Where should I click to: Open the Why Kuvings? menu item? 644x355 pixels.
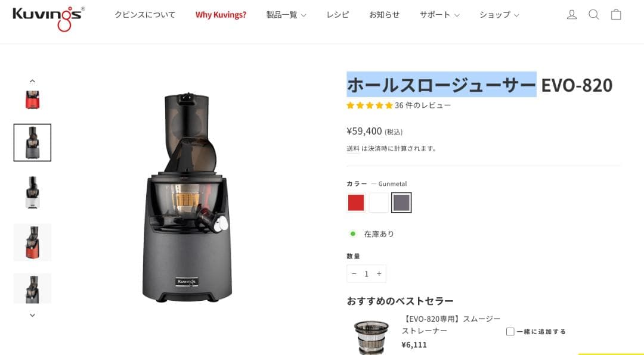tap(221, 15)
